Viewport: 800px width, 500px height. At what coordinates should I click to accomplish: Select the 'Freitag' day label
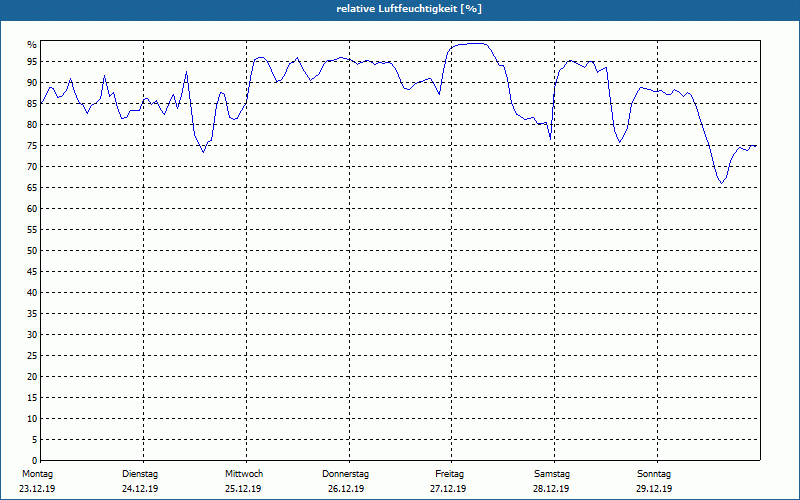tap(449, 474)
